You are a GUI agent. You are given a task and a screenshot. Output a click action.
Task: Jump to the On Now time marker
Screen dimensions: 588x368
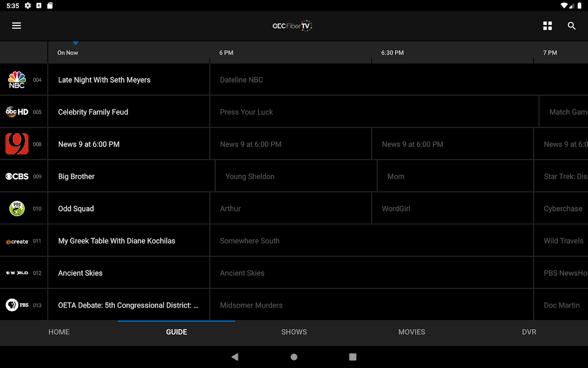pyautogui.click(x=68, y=53)
